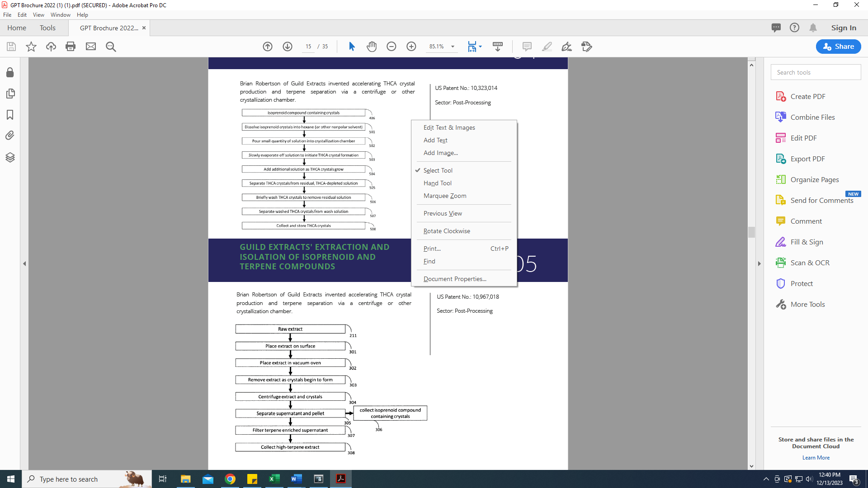868x488 pixels.
Task: Switch to the Tools tab
Action: tap(47, 28)
